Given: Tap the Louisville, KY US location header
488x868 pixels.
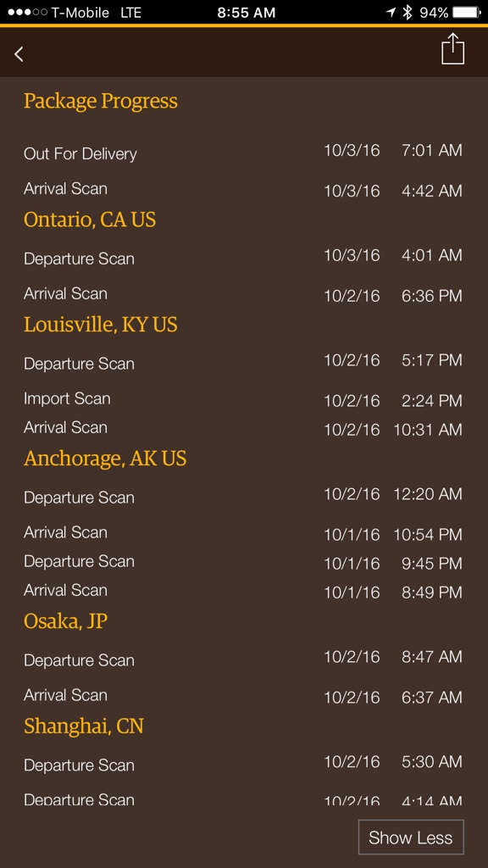Looking at the screenshot, I should (101, 325).
